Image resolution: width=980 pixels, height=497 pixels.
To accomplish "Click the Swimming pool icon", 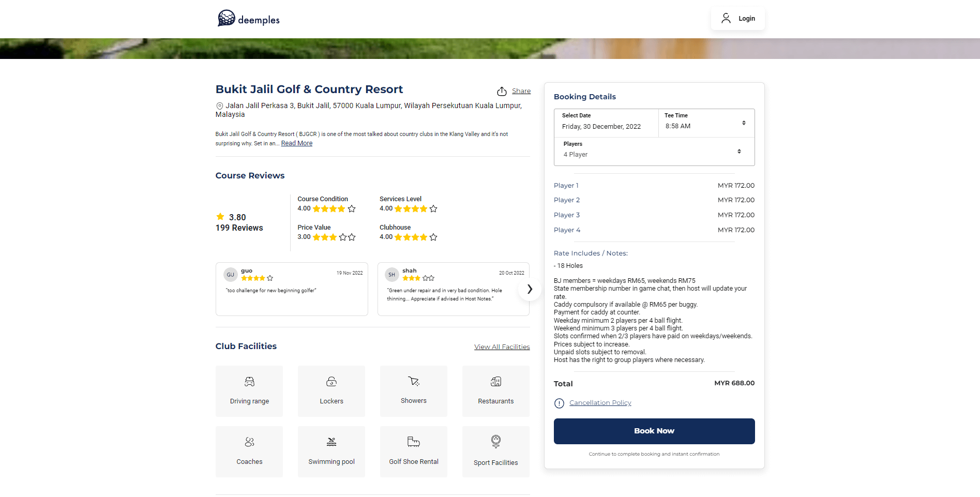I will [331, 442].
